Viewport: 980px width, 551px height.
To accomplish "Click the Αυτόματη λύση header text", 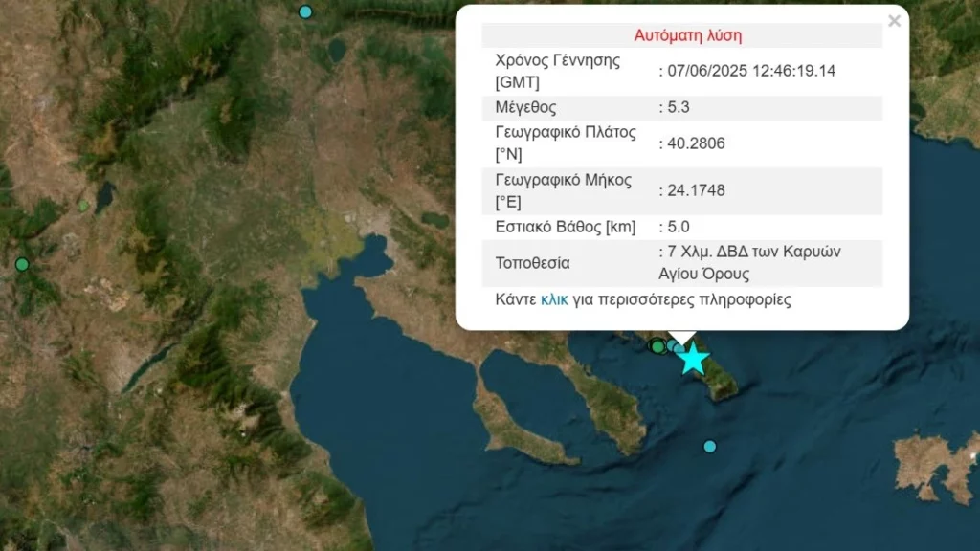I will (687, 35).
